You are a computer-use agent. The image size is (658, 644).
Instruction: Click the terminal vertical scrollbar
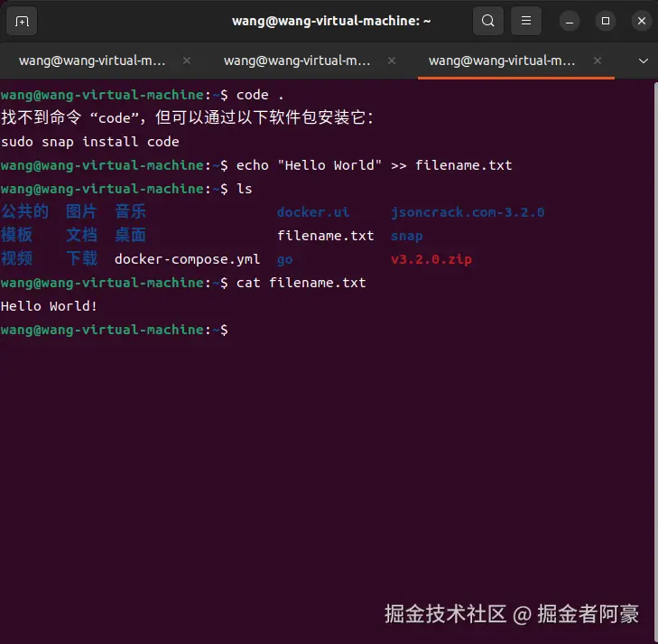pos(655,361)
